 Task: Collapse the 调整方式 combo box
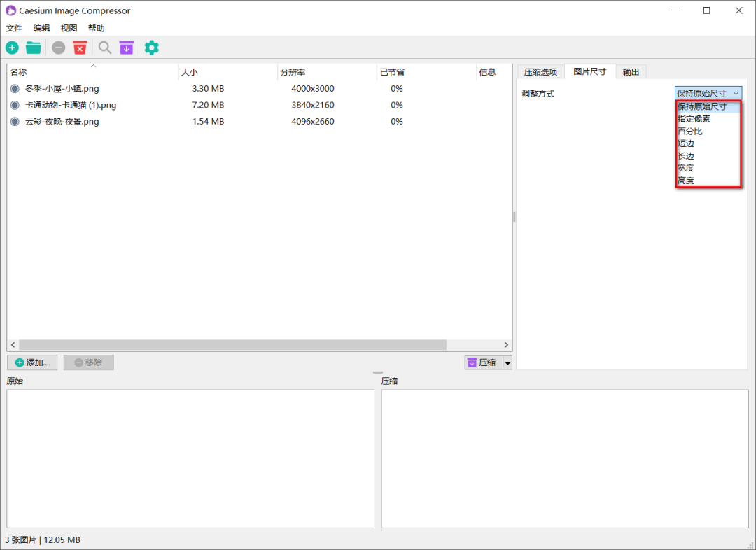click(708, 93)
